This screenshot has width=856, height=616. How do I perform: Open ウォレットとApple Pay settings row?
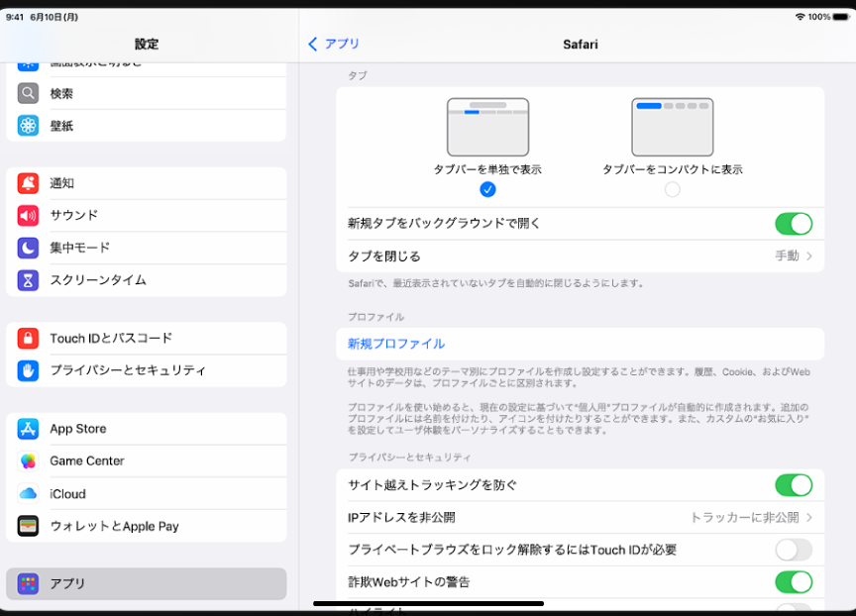[x=147, y=526]
